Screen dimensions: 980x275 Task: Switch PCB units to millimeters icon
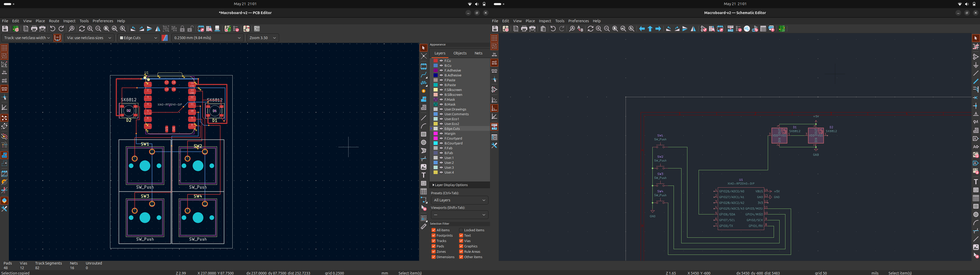tap(4, 88)
